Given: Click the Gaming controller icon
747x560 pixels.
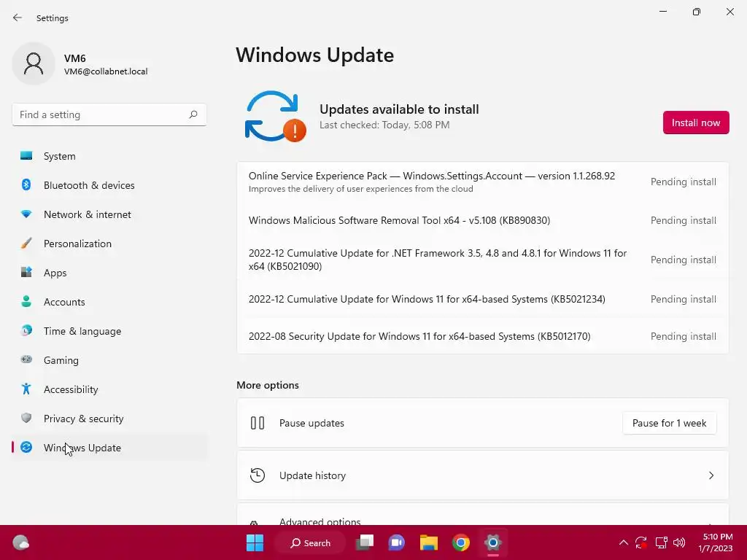Looking at the screenshot, I should [x=26, y=359].
